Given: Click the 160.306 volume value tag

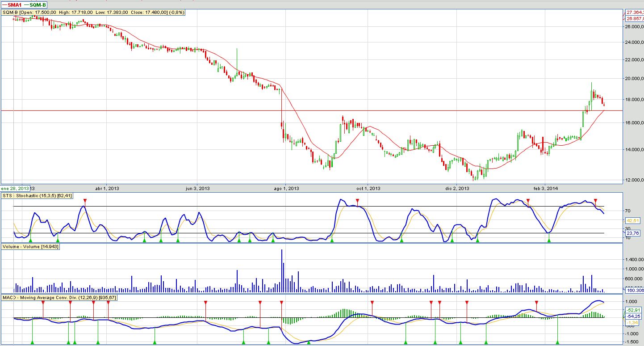Looking at the screenshot, I should (634, 290).
